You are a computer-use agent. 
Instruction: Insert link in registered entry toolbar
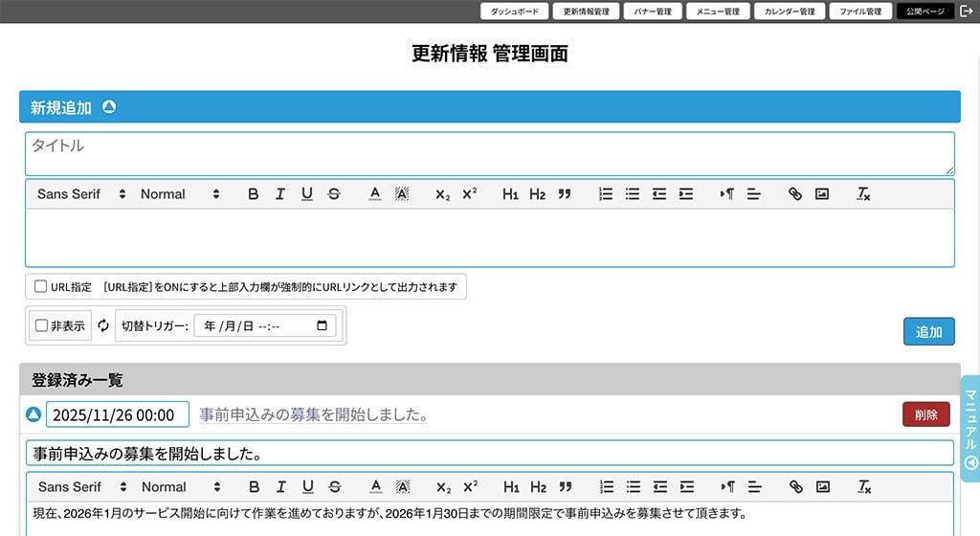[x=795, y=486]
